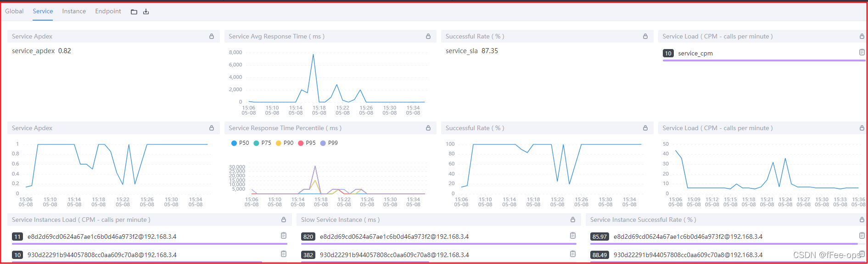Click the download export icon in tab bar
The height and width of the screenshot is (264, 868).
tap(146, 11)
